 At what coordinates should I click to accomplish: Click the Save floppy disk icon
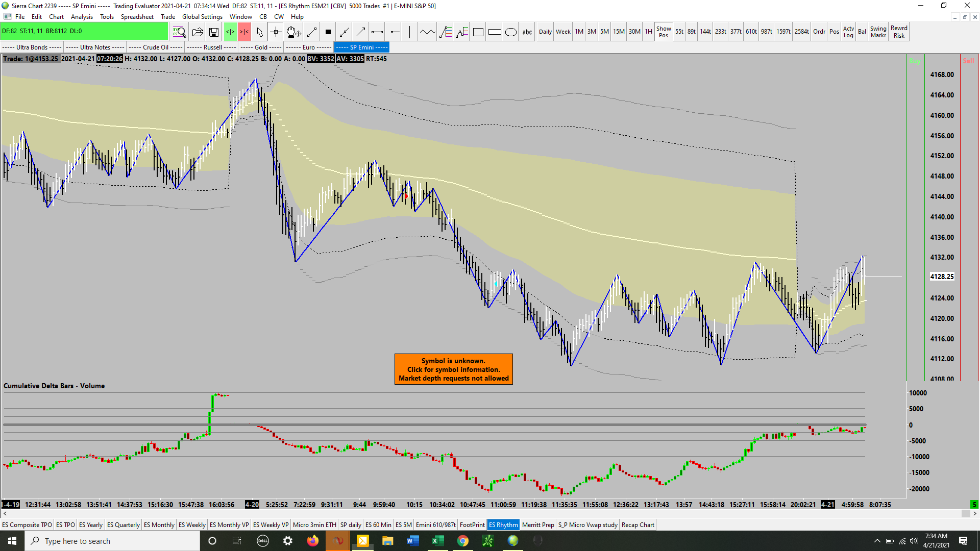pos(214,32)
